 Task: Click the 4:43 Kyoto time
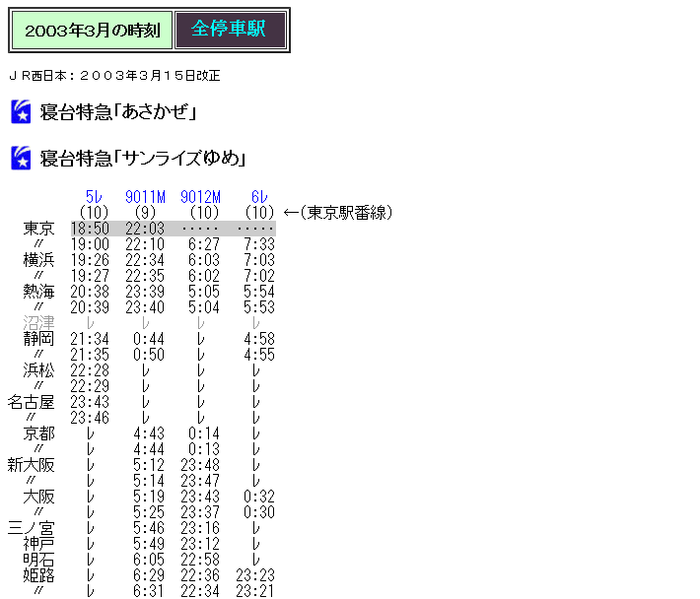(149, 433)
